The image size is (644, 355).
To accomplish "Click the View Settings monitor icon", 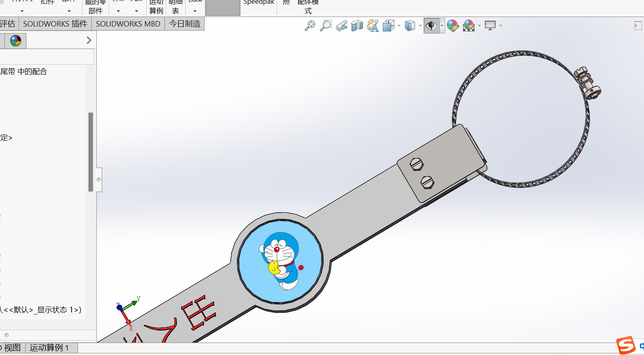I will [x=490, y=26].
